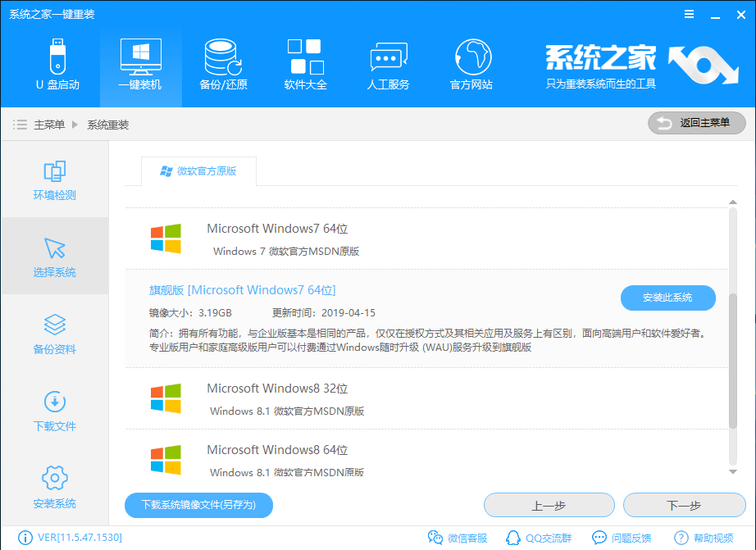This screenshot has height=550, width=756.
Task: Click the VER[11.5.47.1530] version text
Action: point(80,538)
